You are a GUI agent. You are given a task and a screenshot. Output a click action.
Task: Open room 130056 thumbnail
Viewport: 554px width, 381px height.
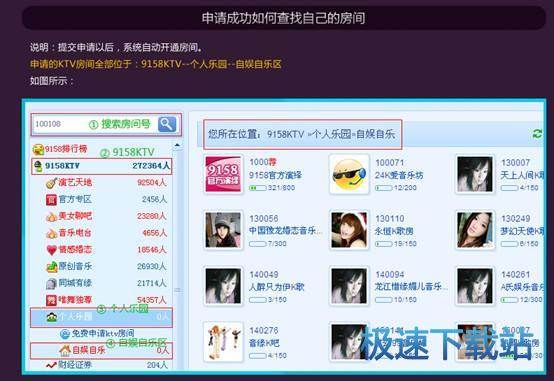pyautogui.click(x=223, y=230)
